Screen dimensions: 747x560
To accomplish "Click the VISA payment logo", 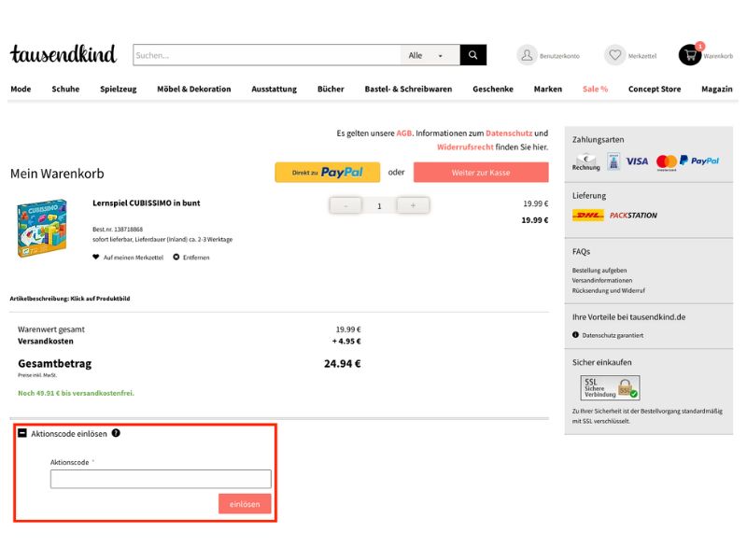I will click(x=637, y=161).
